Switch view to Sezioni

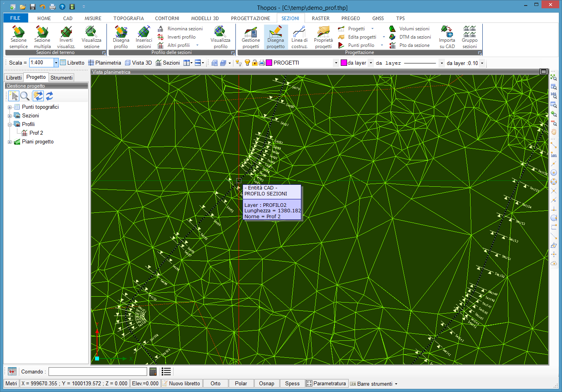click(x=168, y=63)
